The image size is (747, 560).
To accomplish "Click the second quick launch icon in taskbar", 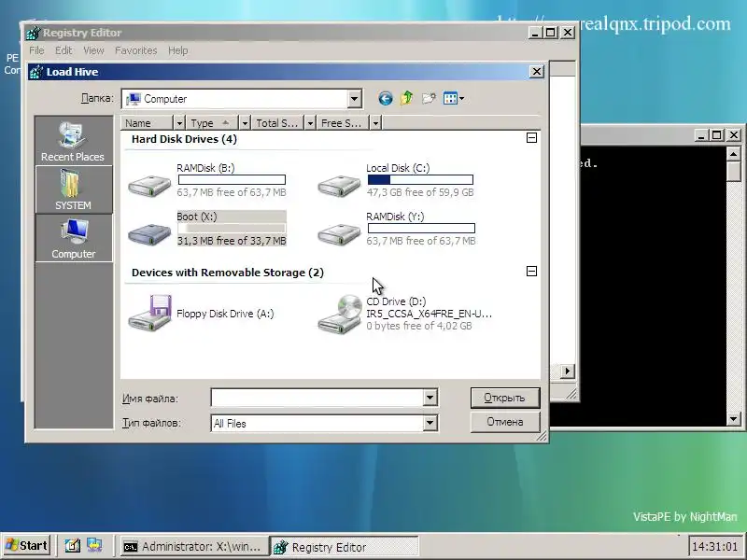I will 94,545.
